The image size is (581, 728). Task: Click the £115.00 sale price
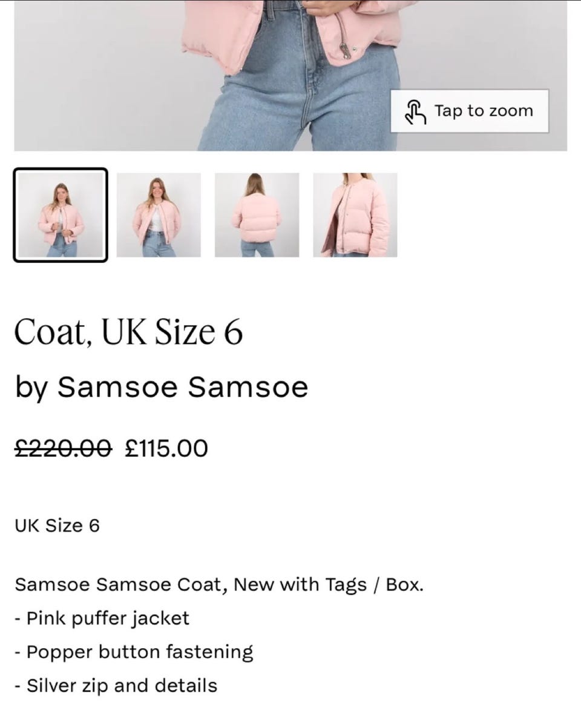pos(166,449)
